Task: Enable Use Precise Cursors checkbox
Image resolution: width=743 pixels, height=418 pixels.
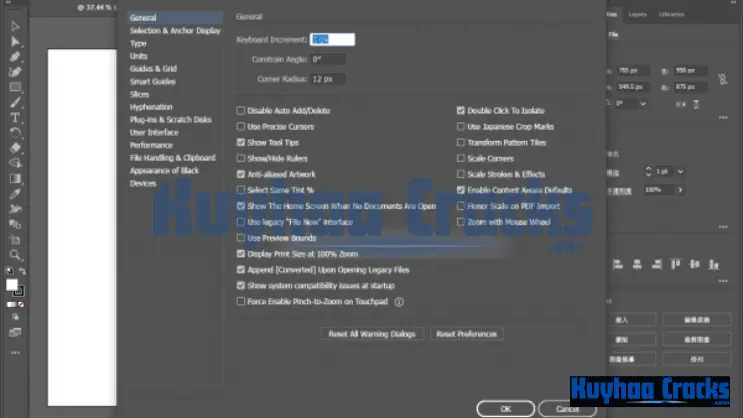Action: (241, 127)
